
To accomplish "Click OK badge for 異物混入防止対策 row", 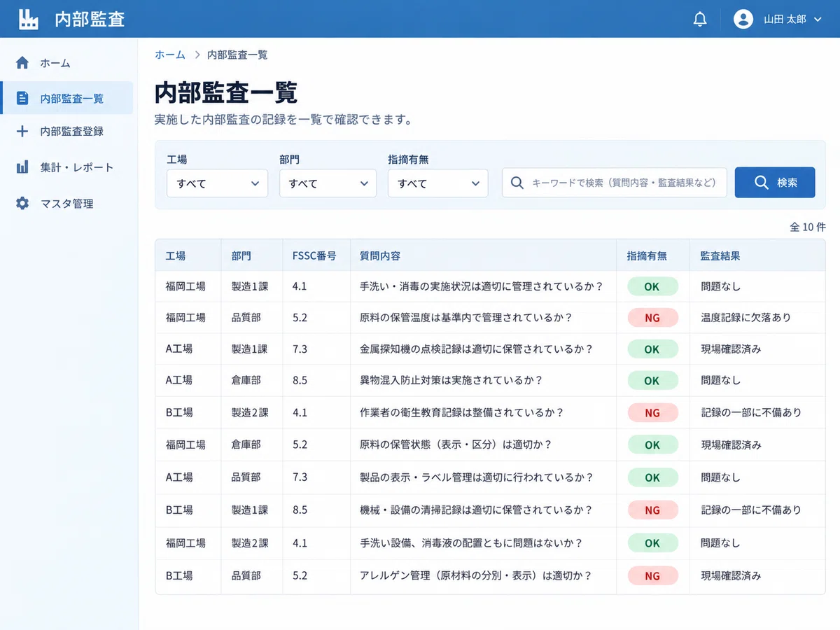I will [652, 381].
